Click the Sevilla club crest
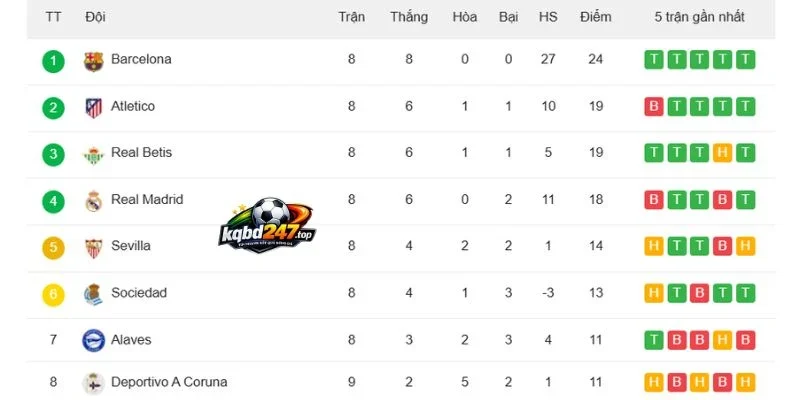The height and width of the screenshot is (400, 800). point(94,248)
